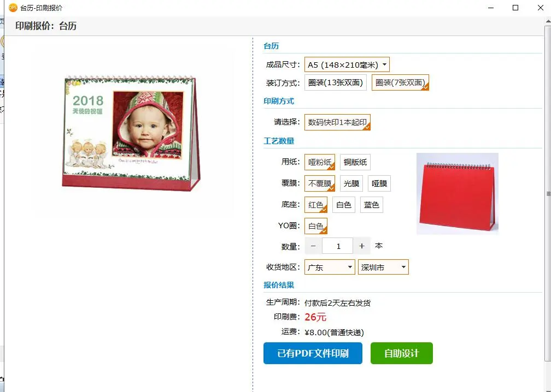Choose 哑粉纸 paper type
Viewport: 551px width, 392px height.
(x=320, y=162)
